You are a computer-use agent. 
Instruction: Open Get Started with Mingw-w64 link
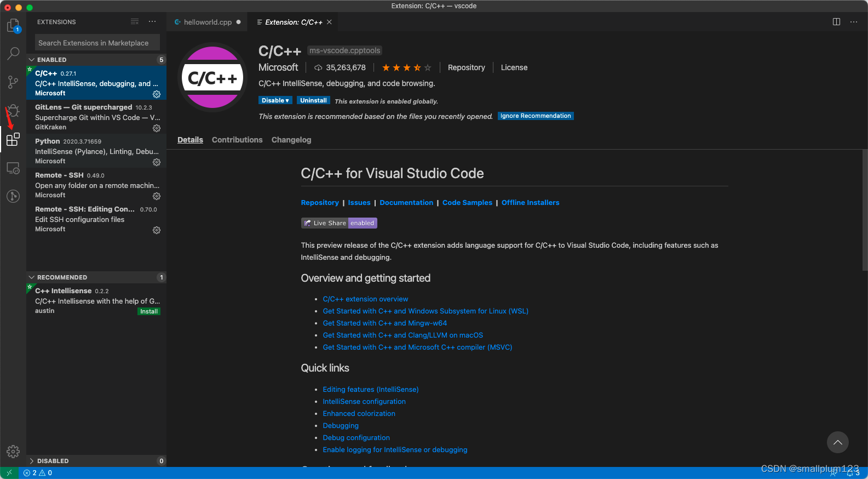385,323
